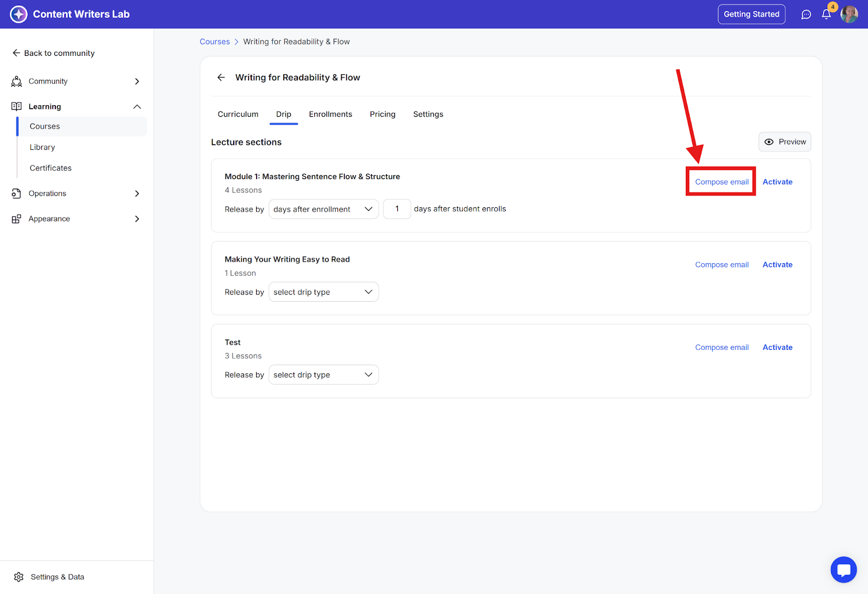Switch to the Enrollments tab
The width and height of the screenshot is (868, 594).
click(x=330, y=114)
